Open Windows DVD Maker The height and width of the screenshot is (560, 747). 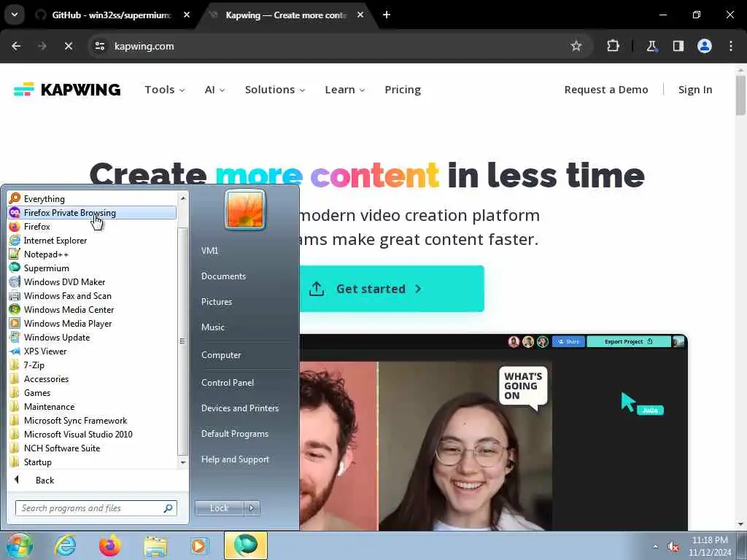coord(64,282)
